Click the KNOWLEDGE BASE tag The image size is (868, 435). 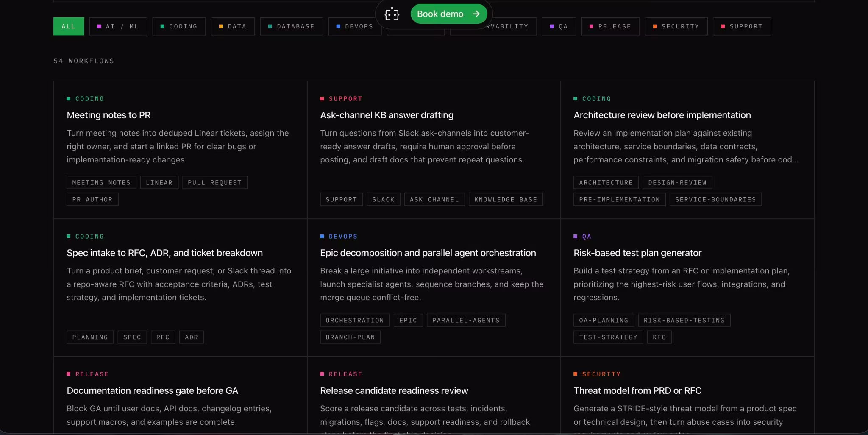tap(506, 200)
